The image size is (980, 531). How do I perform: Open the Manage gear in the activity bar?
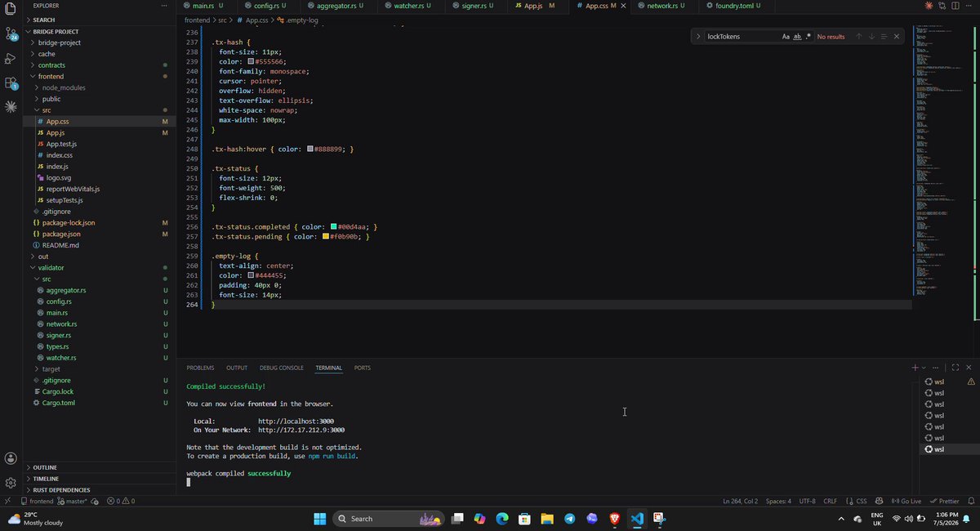11,483
